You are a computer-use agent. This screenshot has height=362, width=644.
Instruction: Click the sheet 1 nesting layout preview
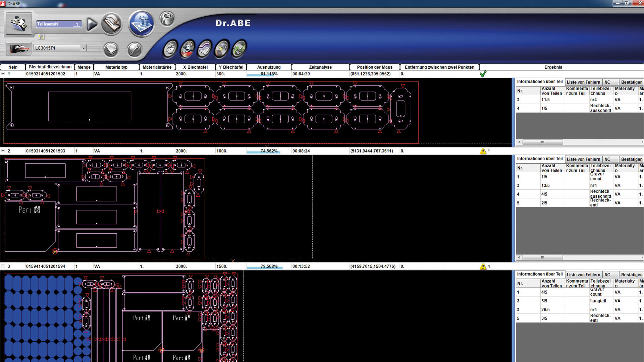point(211,112)
